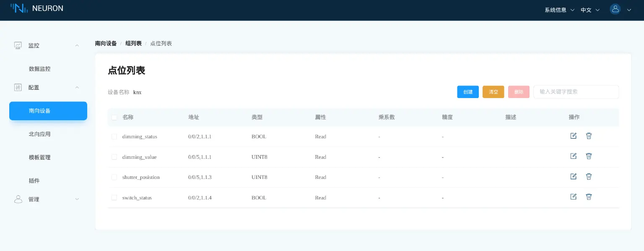Select 数据监控 in the sidebar menu
The width and height of the screenshot is (644, 251).
point(40,69)
